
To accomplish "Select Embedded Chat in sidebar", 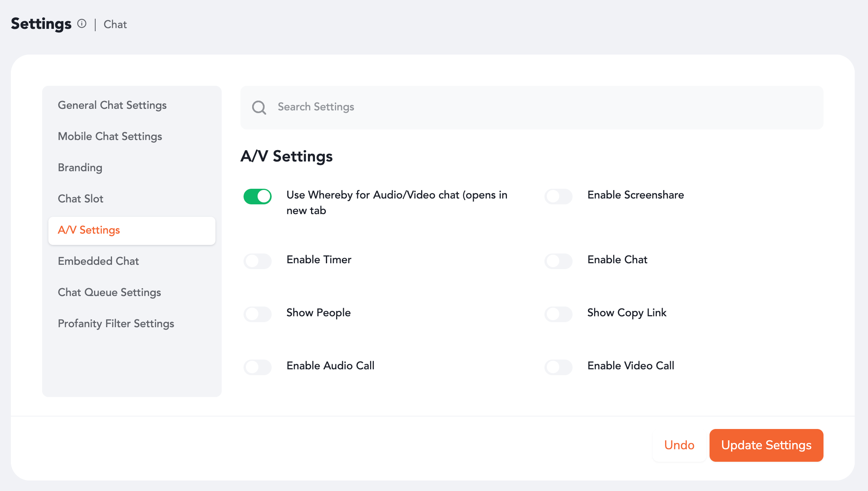I will tap(98, 261).
